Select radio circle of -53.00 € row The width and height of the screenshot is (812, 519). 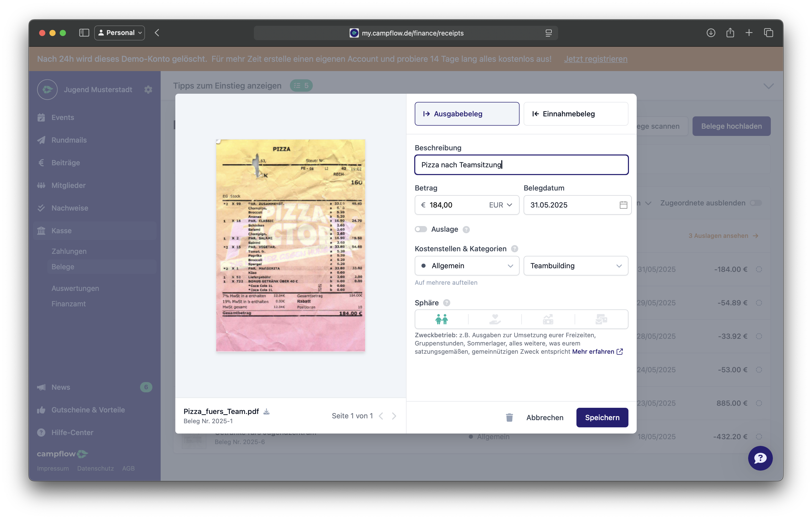[759, 370]
